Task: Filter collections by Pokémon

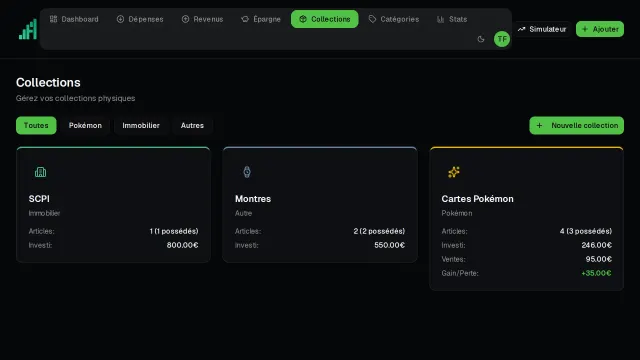Action: click(x=85, y=125)
